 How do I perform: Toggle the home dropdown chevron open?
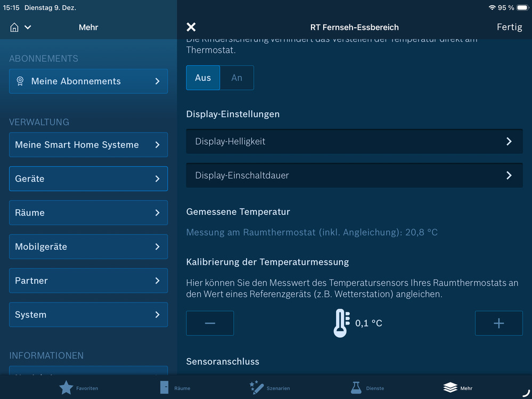pyautogui.click(x=27, y=27)
